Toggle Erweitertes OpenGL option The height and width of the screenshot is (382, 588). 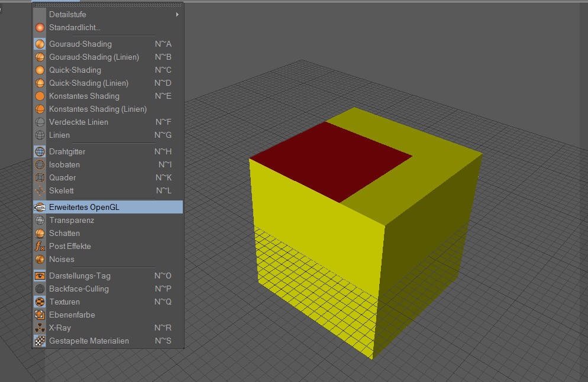pos(108,208)
